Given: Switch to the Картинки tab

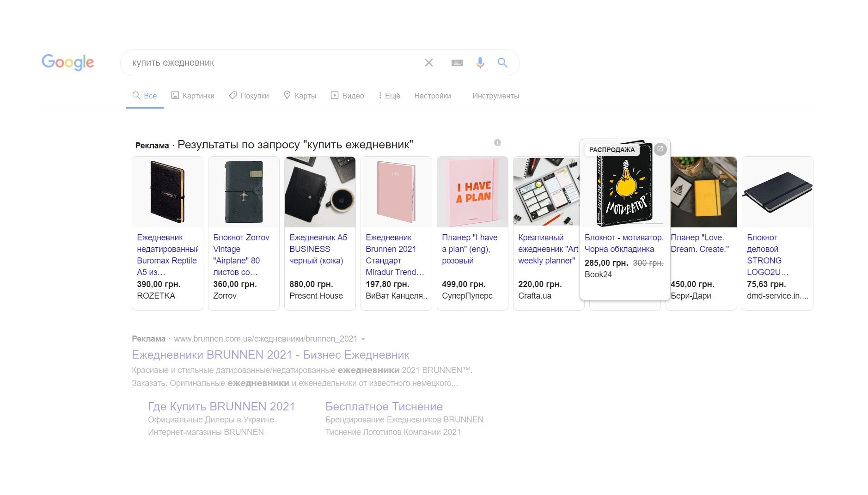Looking at the screenshot, I should [193, 96].
